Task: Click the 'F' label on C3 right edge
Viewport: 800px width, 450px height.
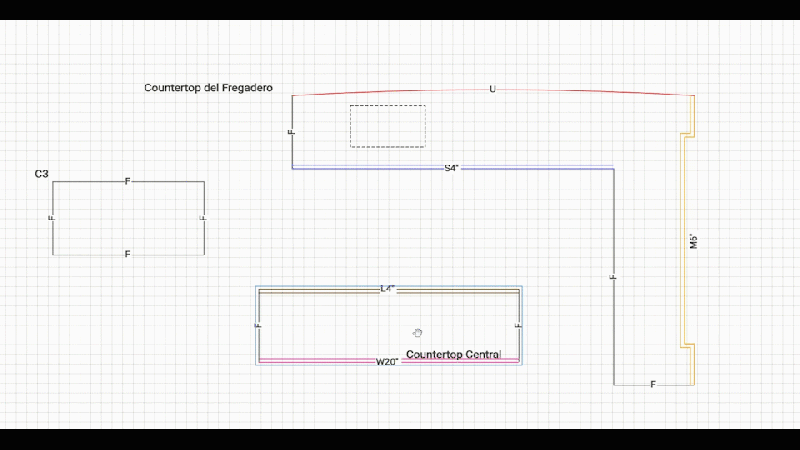Action: coord(204,218)
